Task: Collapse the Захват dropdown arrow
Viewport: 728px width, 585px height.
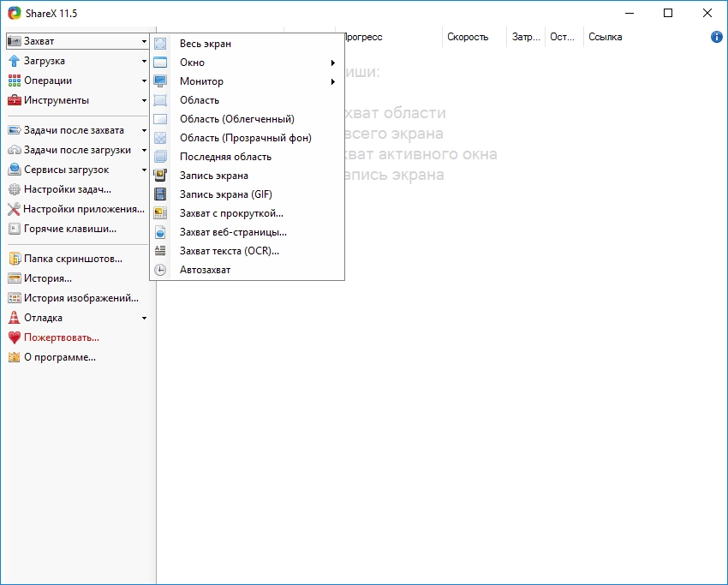Action: coord(145,41)
